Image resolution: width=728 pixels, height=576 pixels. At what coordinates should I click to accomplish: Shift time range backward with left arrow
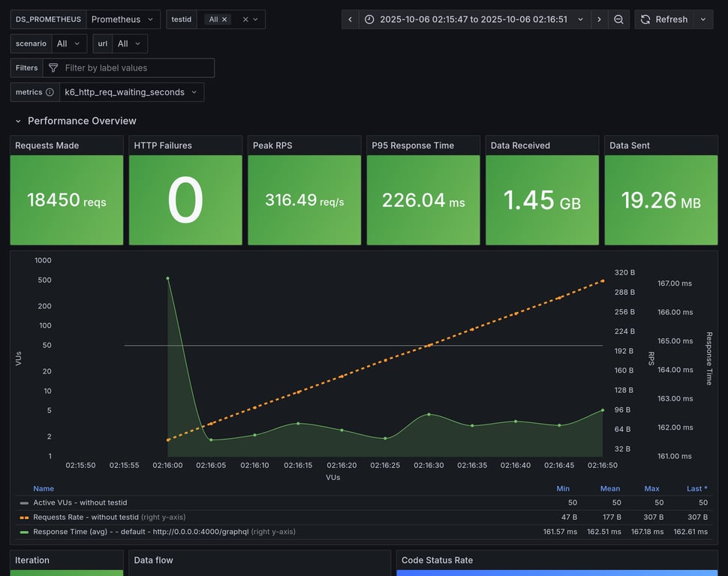pyautogui.click(x=350, y=19)
